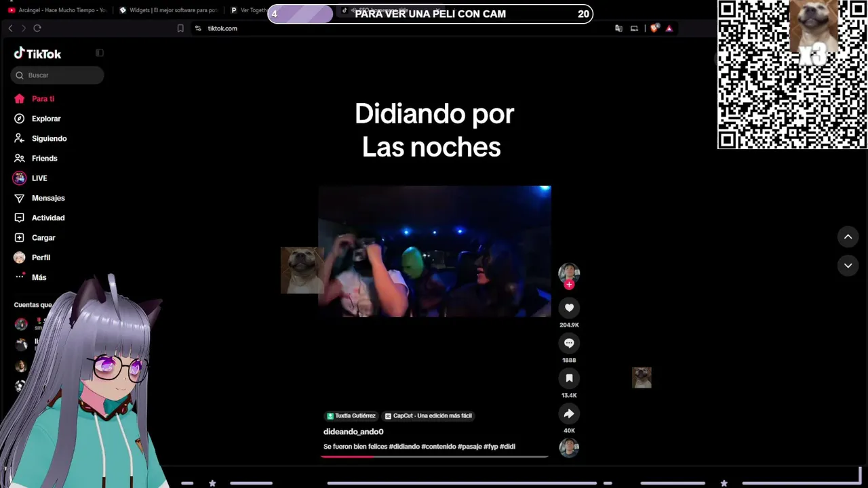Go to next video with down arrow

[848, 265]
